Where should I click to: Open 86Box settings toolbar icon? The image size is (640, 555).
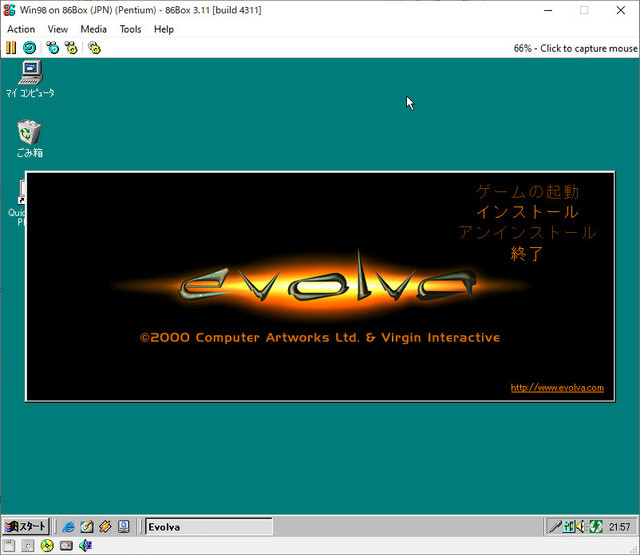pos(94,48)
